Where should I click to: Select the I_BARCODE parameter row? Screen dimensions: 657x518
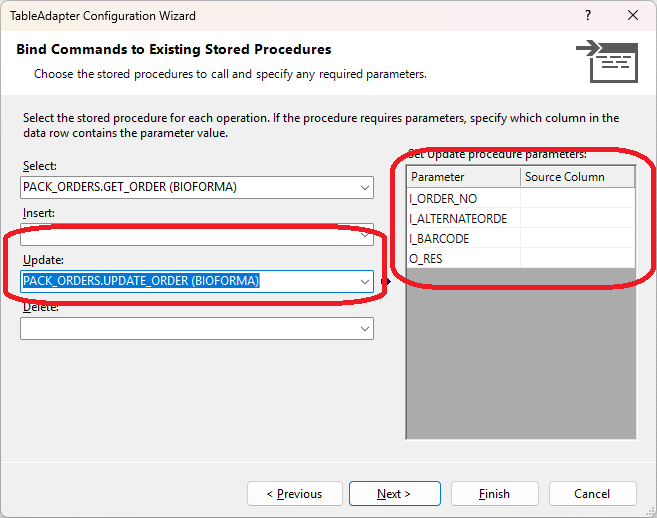[464, 238]
